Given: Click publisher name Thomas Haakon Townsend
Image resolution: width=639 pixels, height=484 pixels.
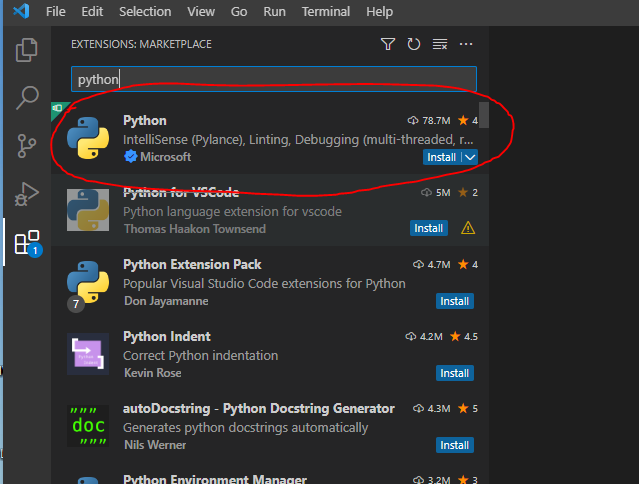Looking at the screenshot, I should pyautogui.click(x=195, y=229).
